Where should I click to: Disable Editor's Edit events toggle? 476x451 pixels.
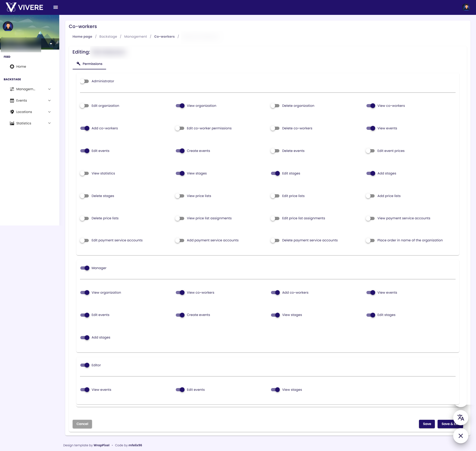click(180, 390)
